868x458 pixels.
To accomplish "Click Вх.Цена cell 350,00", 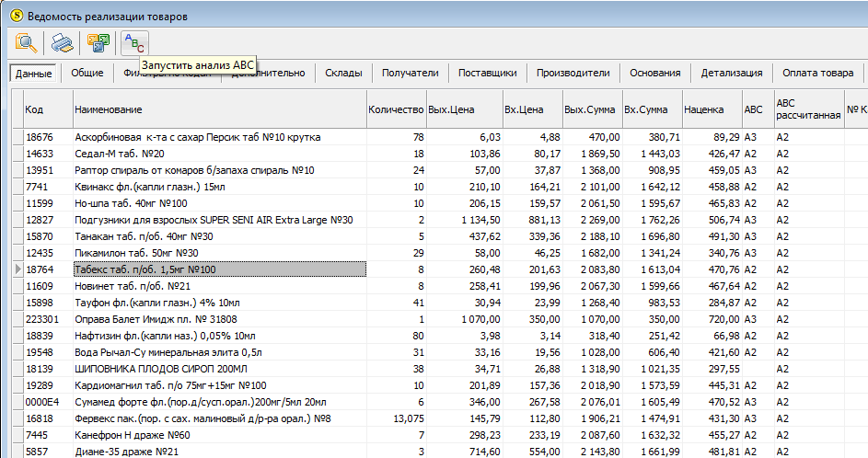I will click(x=533, y=319).
